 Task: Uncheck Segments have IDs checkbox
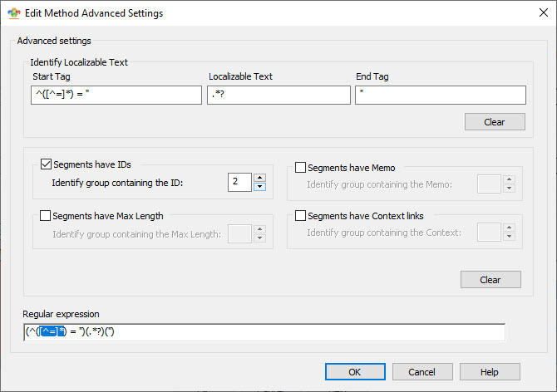[x=46, y=164]
